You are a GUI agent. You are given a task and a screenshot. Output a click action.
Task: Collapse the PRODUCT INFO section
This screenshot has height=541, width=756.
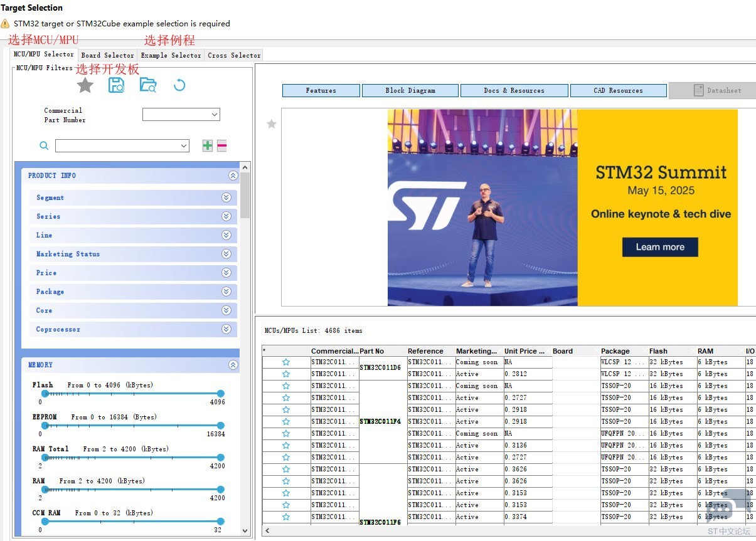[x=233, y=176]
